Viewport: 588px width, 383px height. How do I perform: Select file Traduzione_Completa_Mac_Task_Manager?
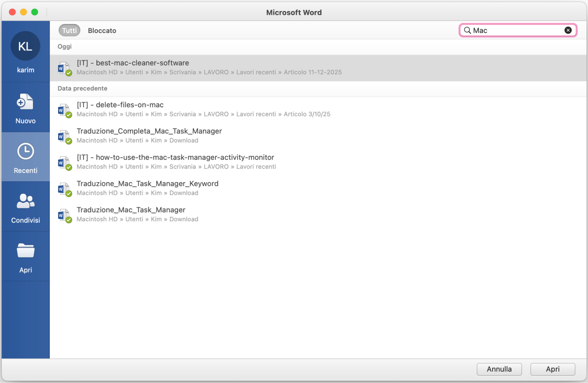[318, 136]
